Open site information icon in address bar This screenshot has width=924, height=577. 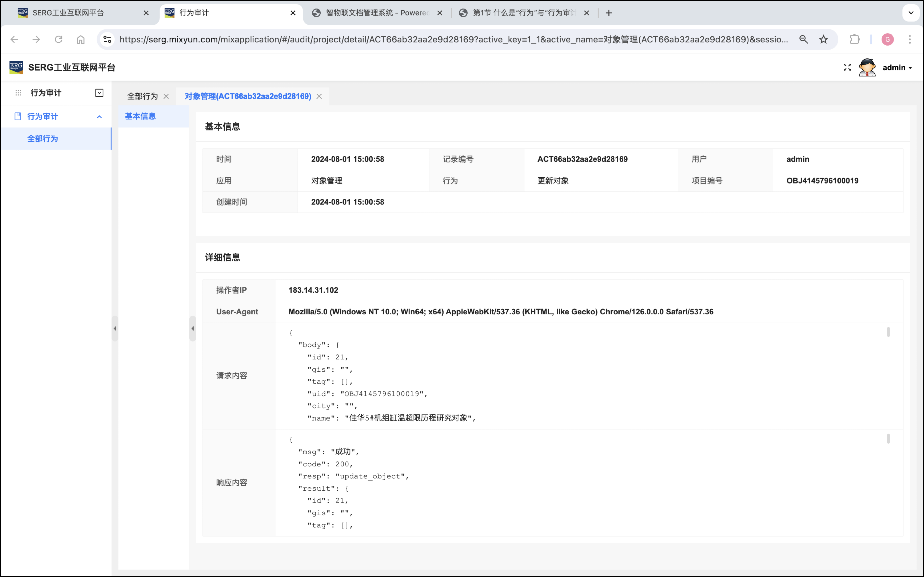click(107, 39)
